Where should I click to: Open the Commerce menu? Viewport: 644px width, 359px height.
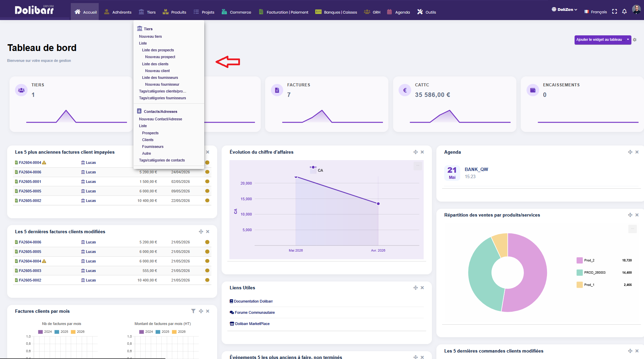click(x=236, y=12)
